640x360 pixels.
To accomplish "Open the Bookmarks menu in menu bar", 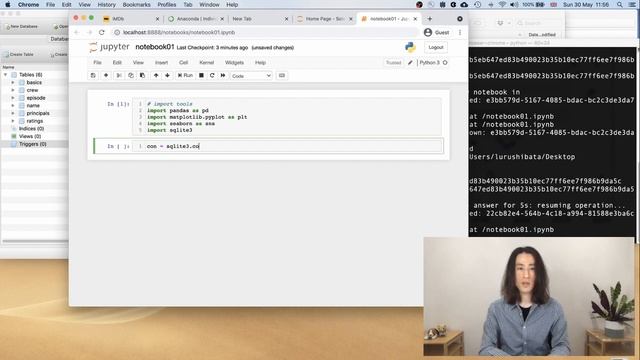I will pos(136,5).
